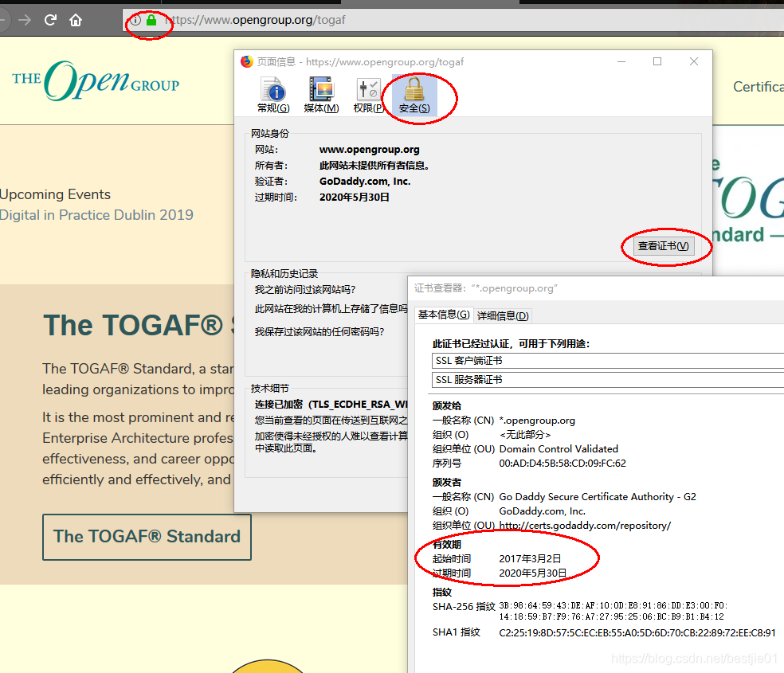This screenshot has width=784, height=673.
Task: Open the 'Digital in Practice Dublin 2019' link
Action: (x=96, y=214)
